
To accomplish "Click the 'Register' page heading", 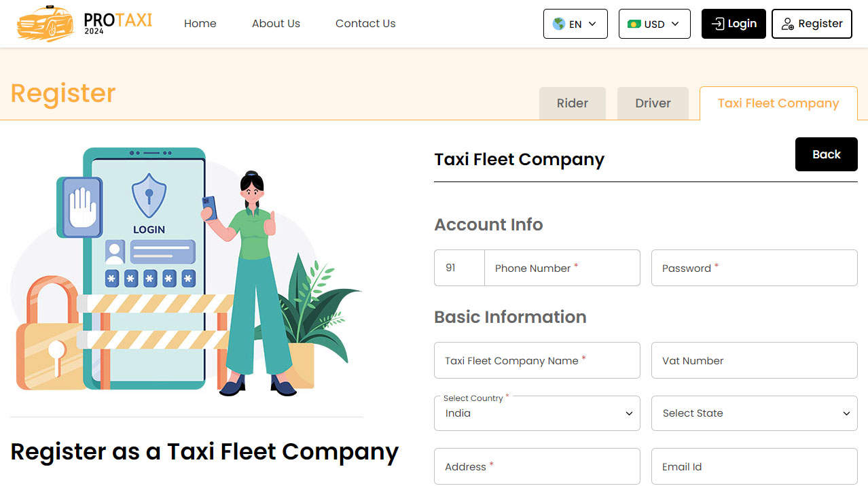I will pyautogui.click(x=63, y=93).
